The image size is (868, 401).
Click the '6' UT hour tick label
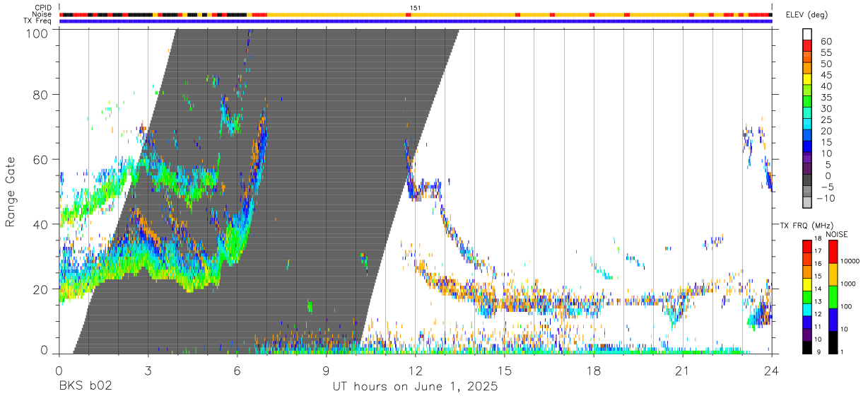237,371
